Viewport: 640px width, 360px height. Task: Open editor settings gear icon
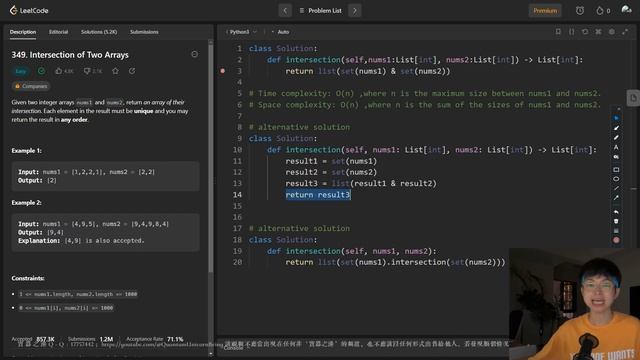[612, 32]
